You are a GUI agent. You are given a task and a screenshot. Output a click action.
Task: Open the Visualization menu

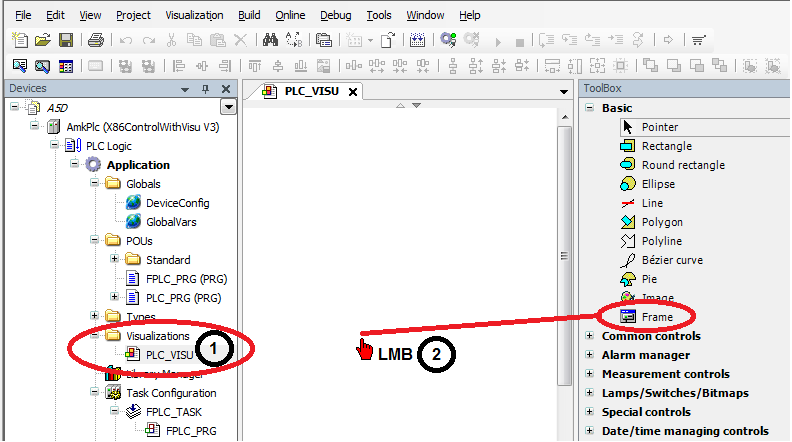point(194,16)
